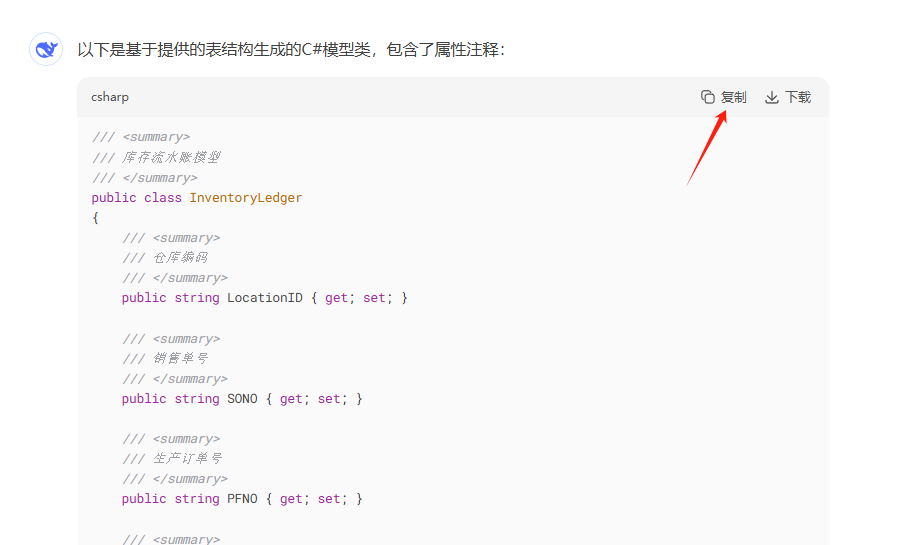Click the "string" type before LocationID
922x545 pixels.
(x=197, y=298)
